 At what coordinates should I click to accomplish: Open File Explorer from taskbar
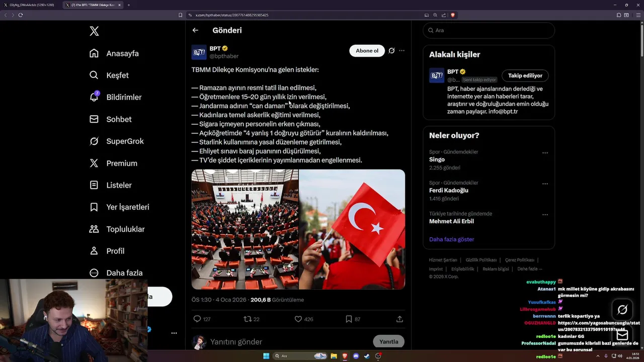[x=334, y=356]
